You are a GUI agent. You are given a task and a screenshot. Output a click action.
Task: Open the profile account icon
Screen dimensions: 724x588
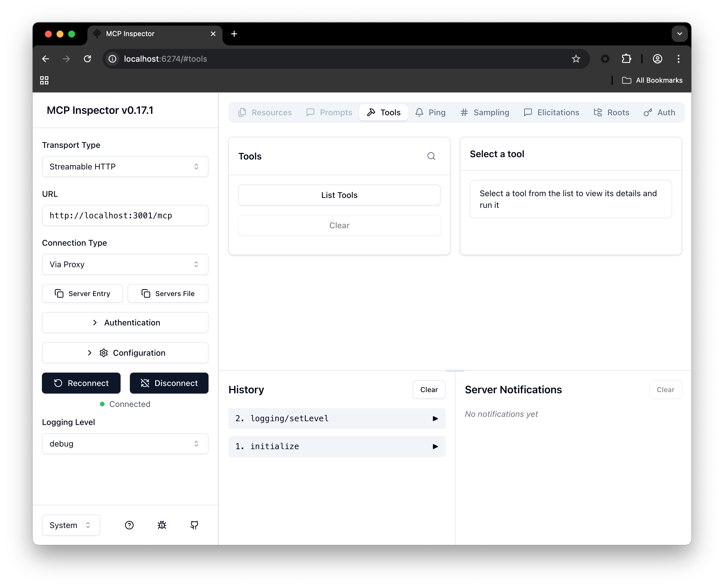click(x=658, y=59)
